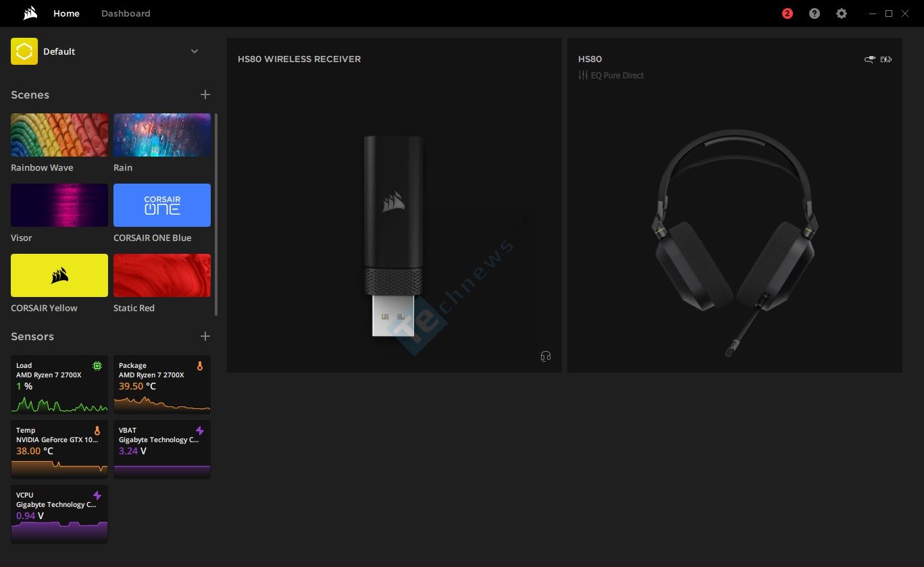Click the 3.24 V VBAT value
The width and height of the screenshot is (924, 567).
pos(133,451)
